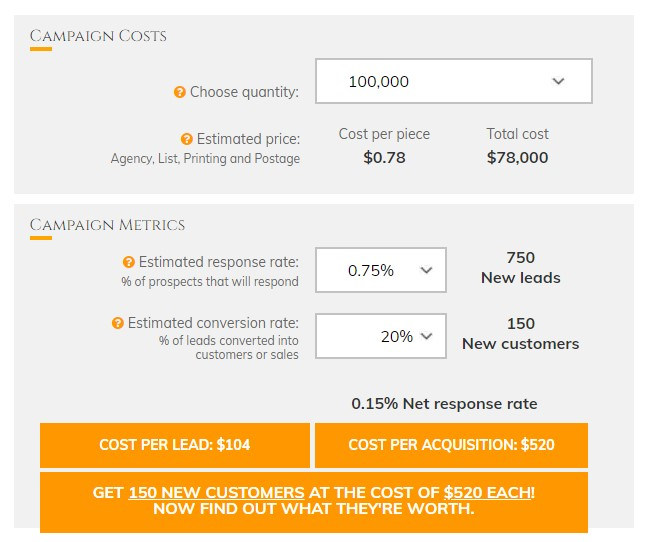Viewport: 646px width, 542px height.
Task: Click help icon beside Choose quantity
Action: [x=180, y=92]
